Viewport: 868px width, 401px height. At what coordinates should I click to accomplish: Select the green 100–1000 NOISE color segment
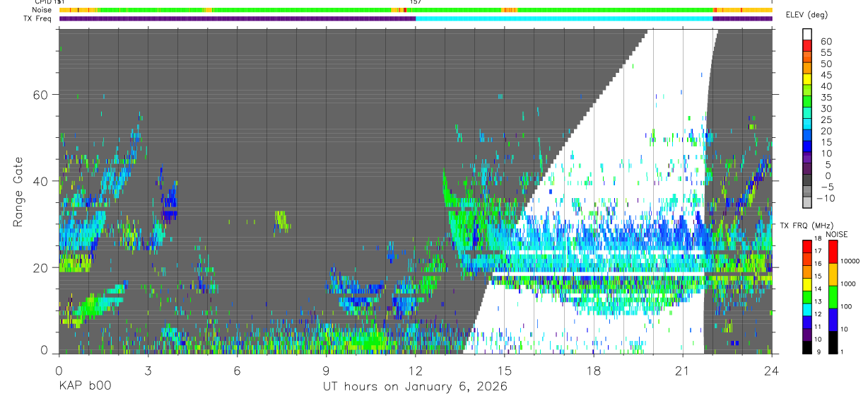click(833, 296)
